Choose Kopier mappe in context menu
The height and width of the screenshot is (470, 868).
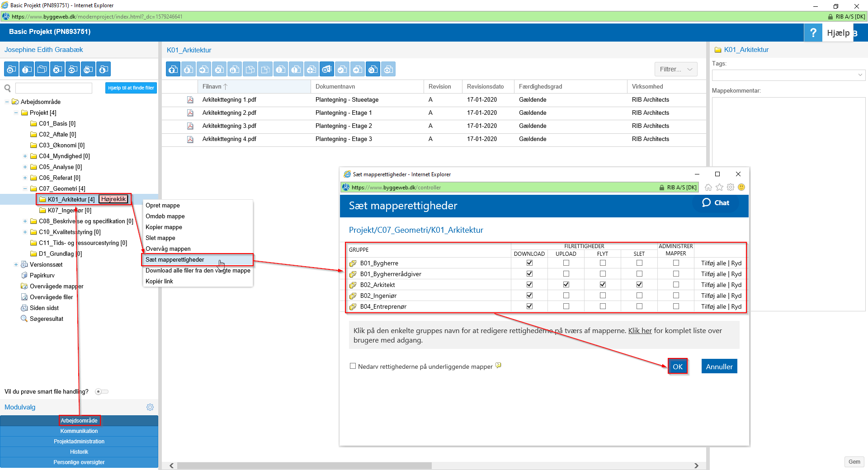pyautogui.click(x=164, y=227)
